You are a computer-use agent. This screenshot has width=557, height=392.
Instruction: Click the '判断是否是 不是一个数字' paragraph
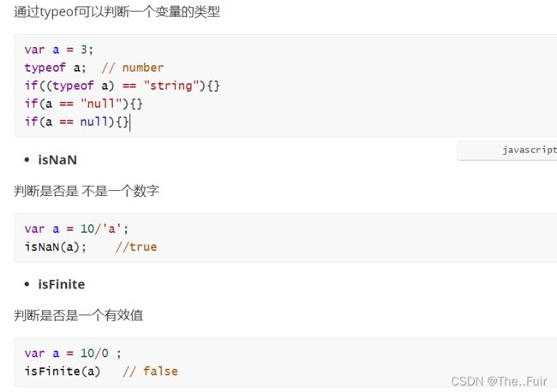(87, 191)
